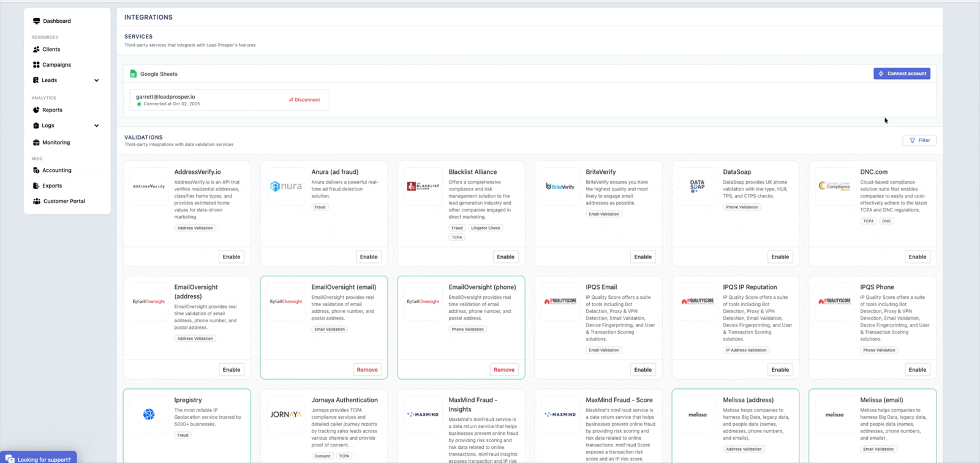980x463 pixels.
Task: Disconnect garrett@leadprosper.io account
Action: point(304,100)
